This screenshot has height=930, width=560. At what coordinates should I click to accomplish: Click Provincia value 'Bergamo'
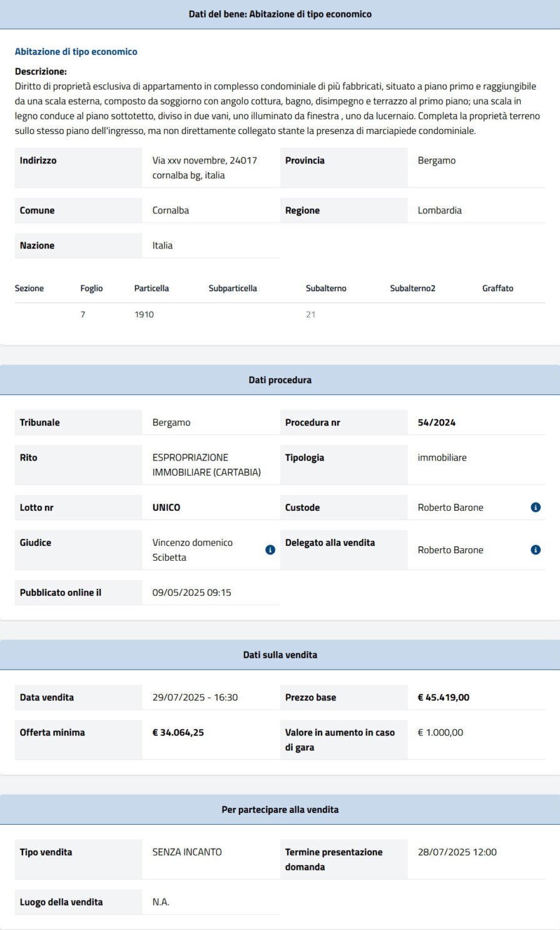(437, 161)
